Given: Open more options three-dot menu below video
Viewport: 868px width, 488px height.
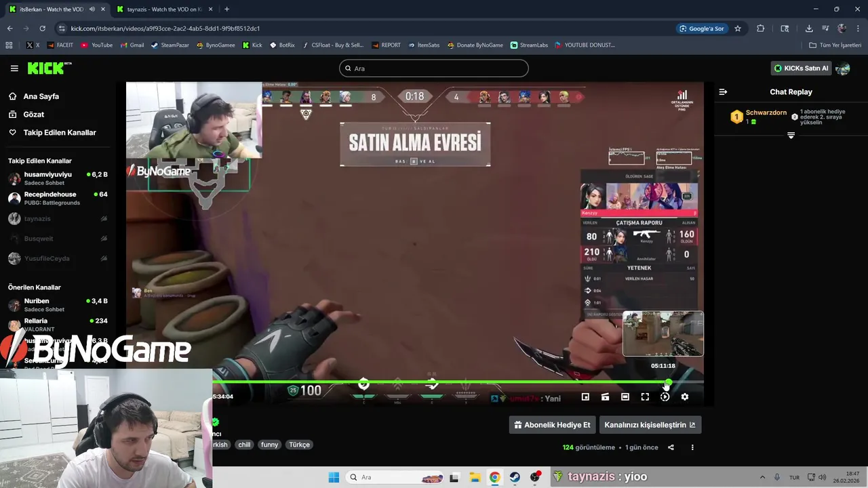Looking at the screenshot, I should pos(692,447).
